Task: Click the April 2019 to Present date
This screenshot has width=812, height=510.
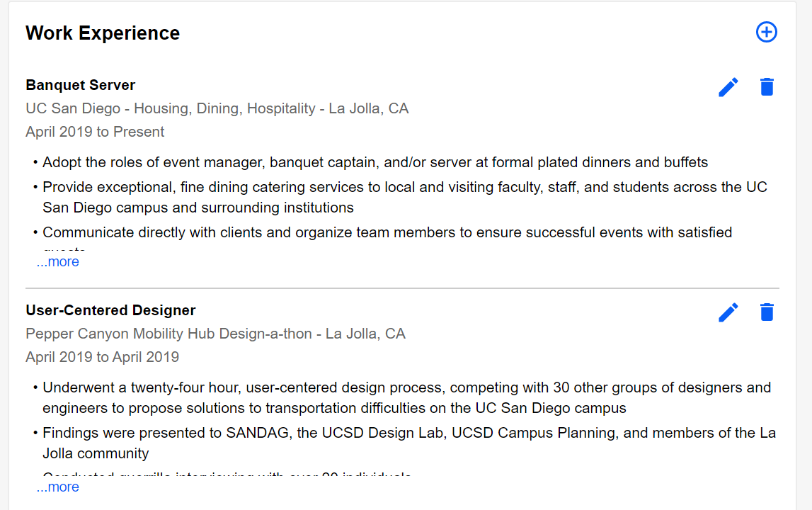Action: [x=95, y=132]
